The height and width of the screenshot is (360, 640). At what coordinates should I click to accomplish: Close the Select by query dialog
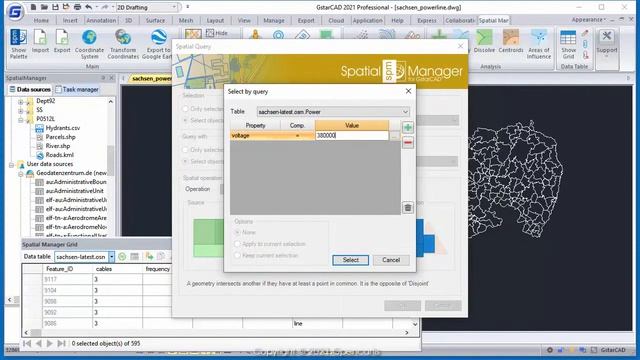point(408,91)
